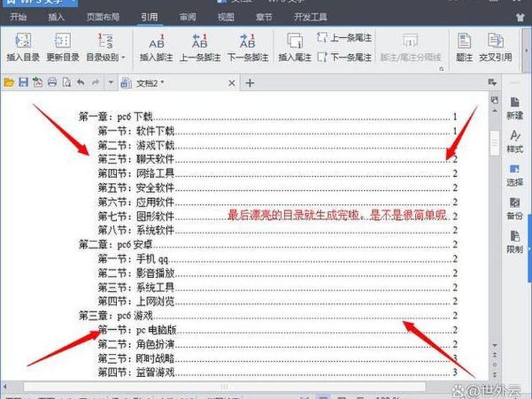
Task: Click the 交叉引用 (Cross-reference) icon
Action: tap(495, 41)
